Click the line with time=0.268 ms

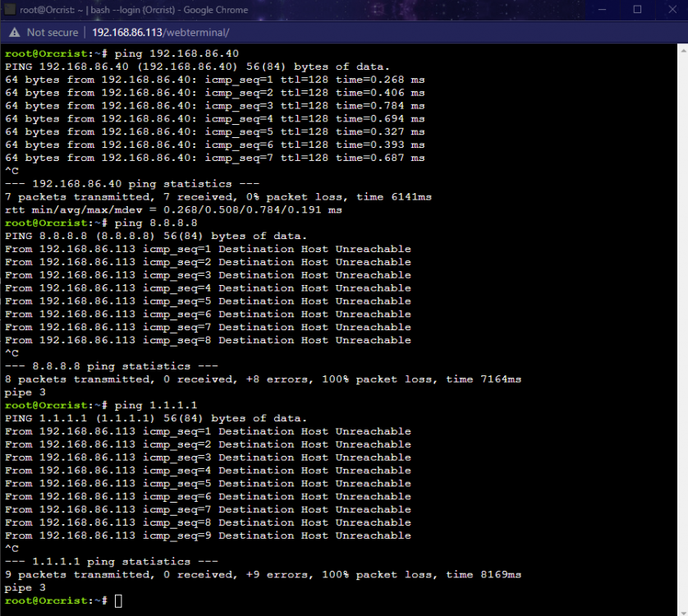pyautogui.click(x=214, y=80)
